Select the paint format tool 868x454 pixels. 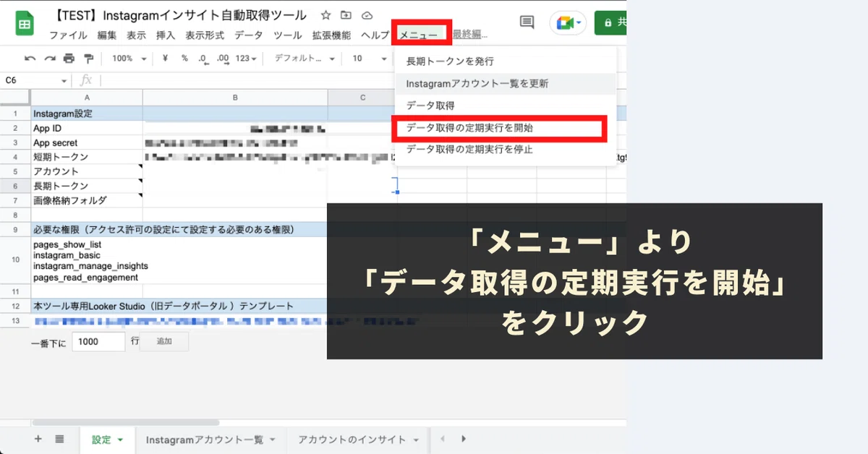pyautogui.click(x=88, y=59)
